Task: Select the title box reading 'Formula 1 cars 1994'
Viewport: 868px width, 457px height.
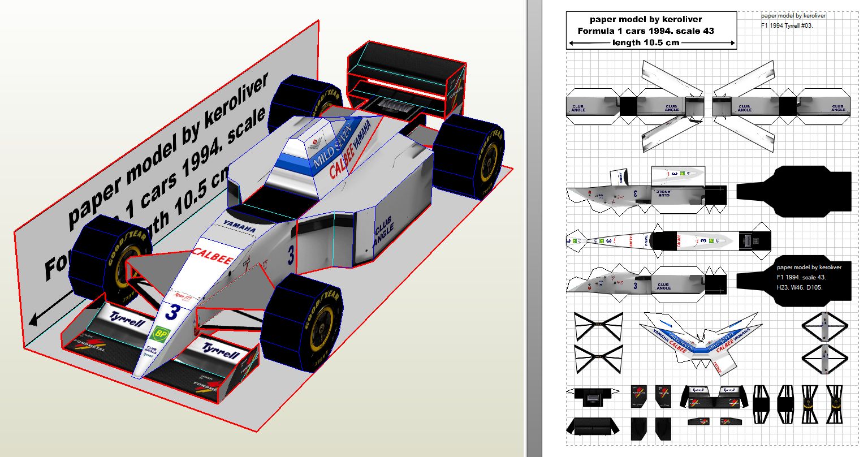Action: (651, 31)
